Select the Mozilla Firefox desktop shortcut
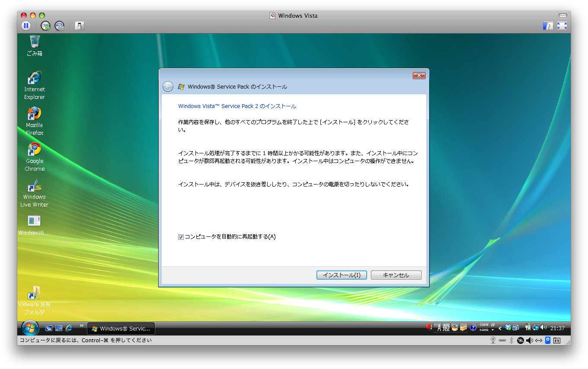This screenshot has height=369, width=588. (x=35, y=121)
